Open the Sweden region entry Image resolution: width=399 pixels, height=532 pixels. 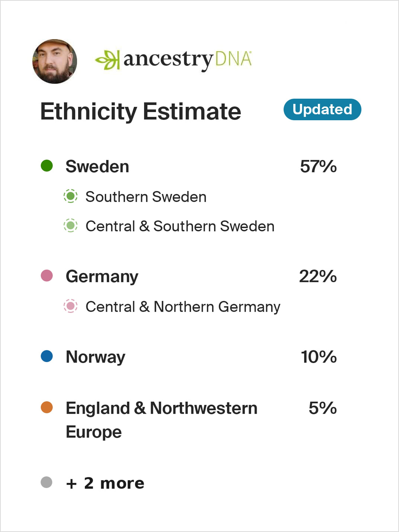(x=98, y=166)
